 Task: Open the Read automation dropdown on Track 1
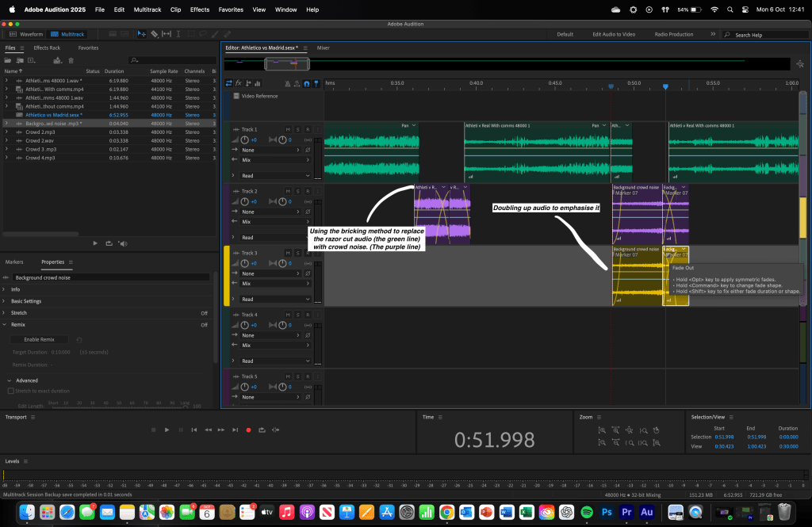click(275, 176)
